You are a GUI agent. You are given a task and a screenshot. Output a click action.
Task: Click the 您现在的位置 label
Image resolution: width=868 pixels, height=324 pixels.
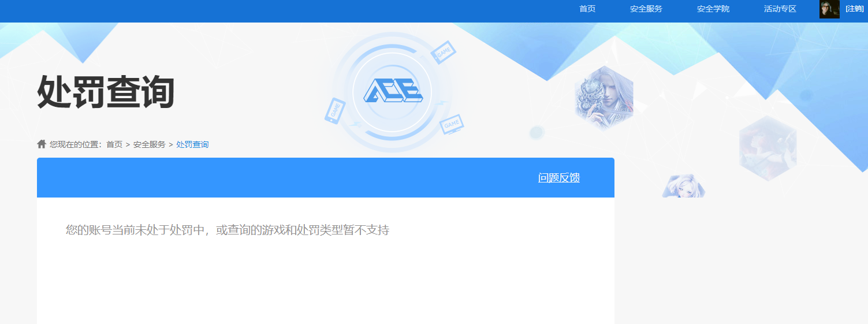click(76, 144)
